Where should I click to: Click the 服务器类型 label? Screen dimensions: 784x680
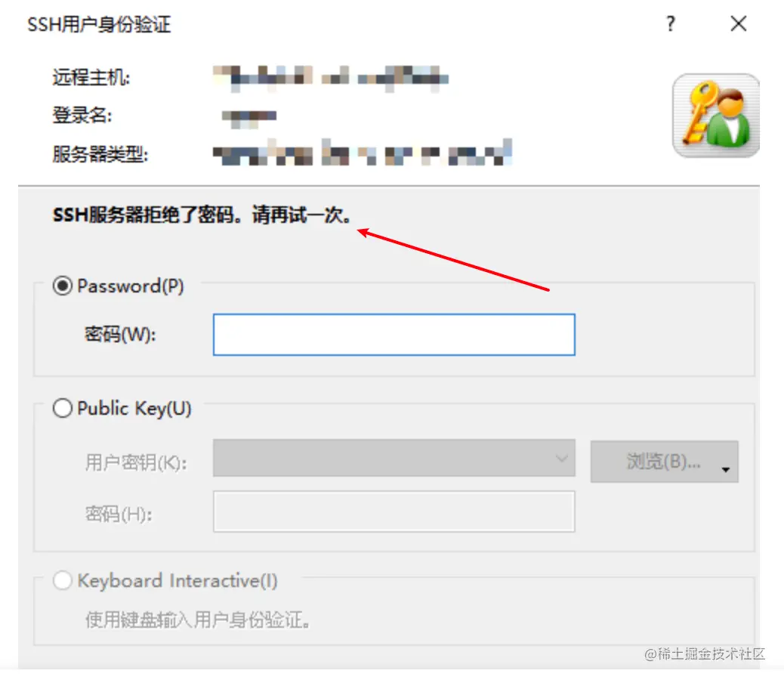tap(100, 154)
